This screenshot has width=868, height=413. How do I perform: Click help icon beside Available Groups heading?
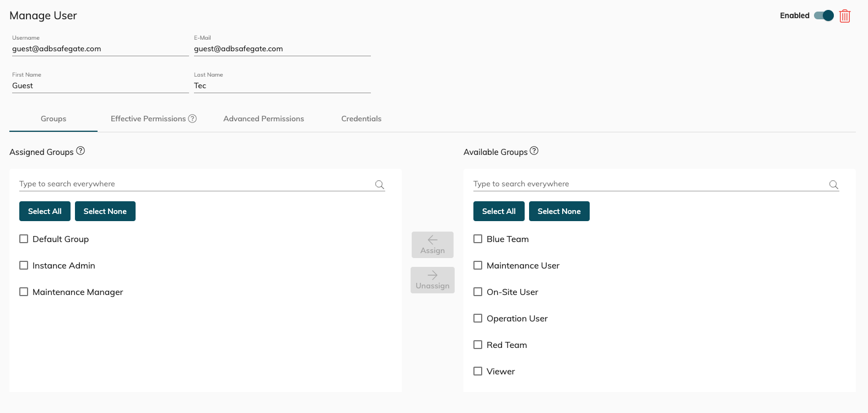point(534,151)
